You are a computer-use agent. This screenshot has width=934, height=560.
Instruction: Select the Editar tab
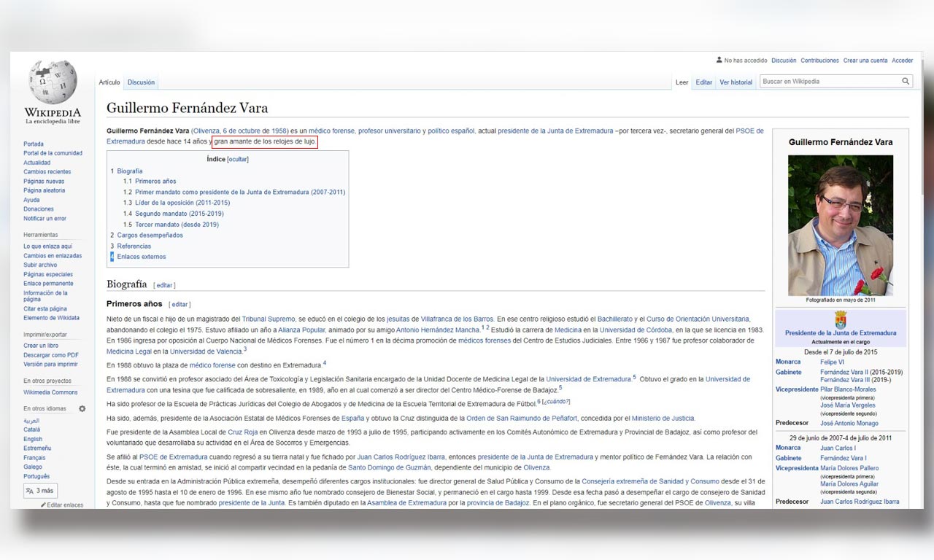coord(703,82)
